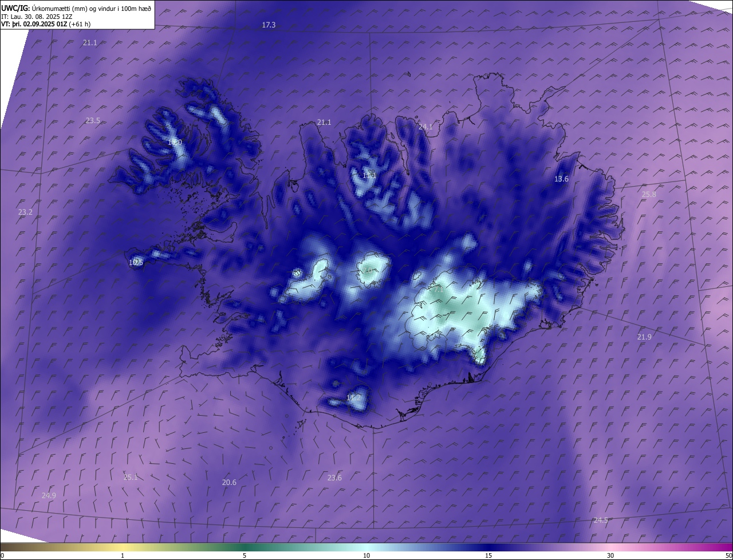Click the '5' tick label on the colorbar
The image size is (733, 560).
(245, 555)
